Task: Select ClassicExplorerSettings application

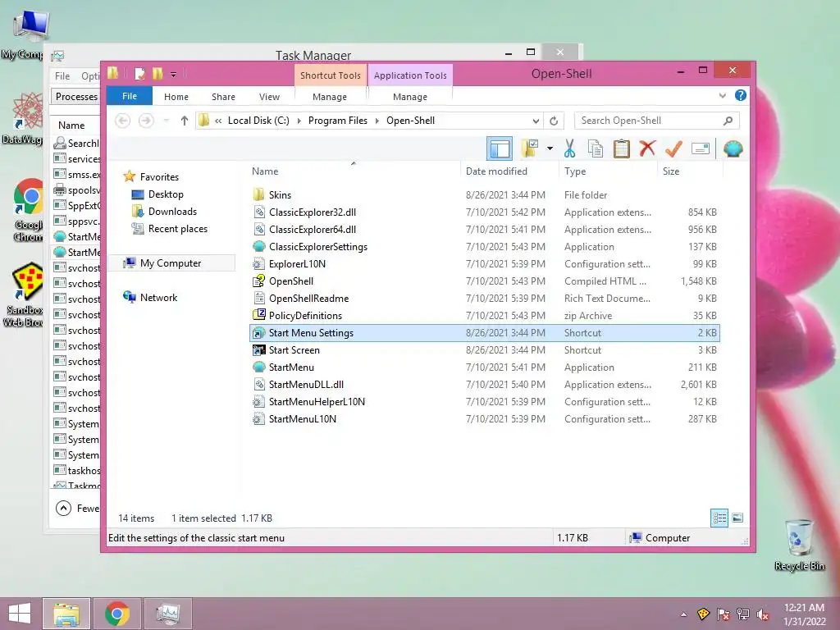Action: 485,246
